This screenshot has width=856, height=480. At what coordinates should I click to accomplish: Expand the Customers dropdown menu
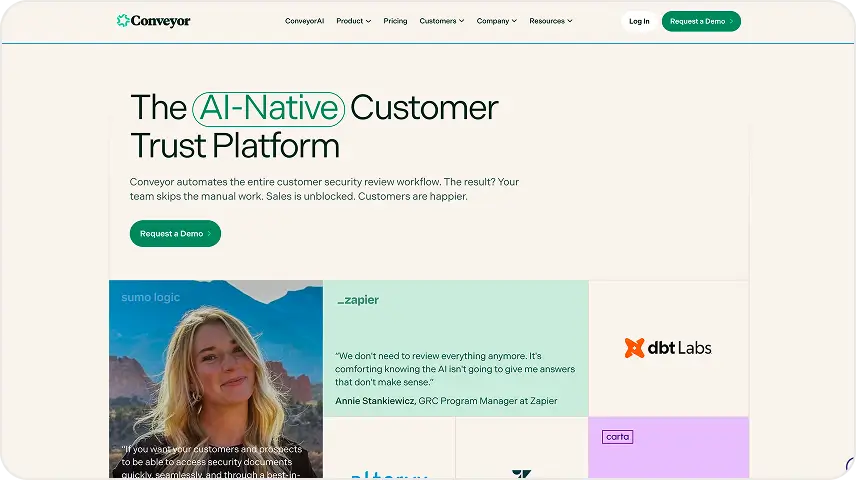442,21
